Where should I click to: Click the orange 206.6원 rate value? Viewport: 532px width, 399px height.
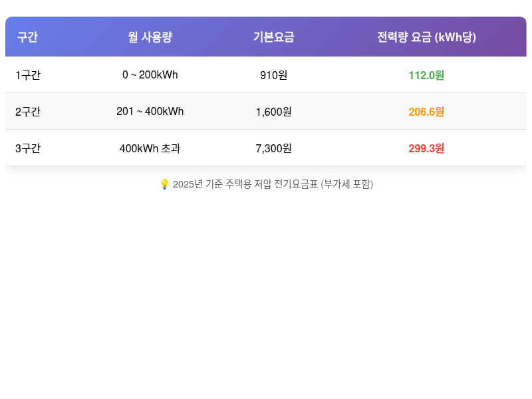point(426,112)
